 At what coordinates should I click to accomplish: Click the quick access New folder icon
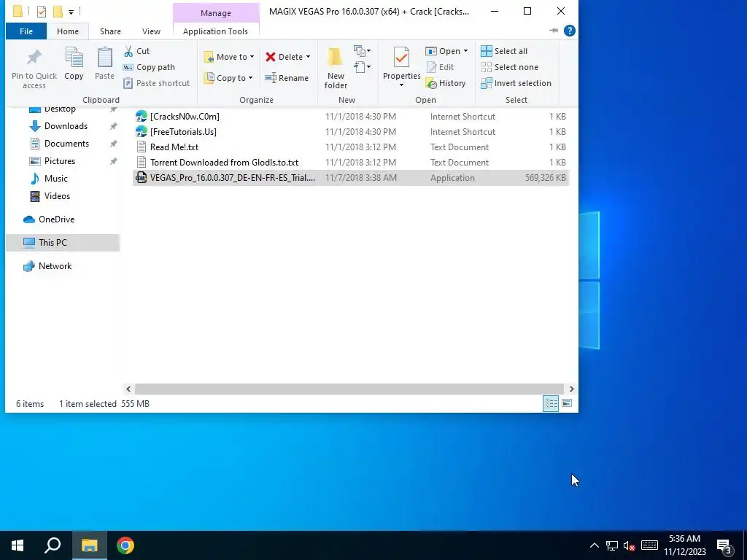58,11
